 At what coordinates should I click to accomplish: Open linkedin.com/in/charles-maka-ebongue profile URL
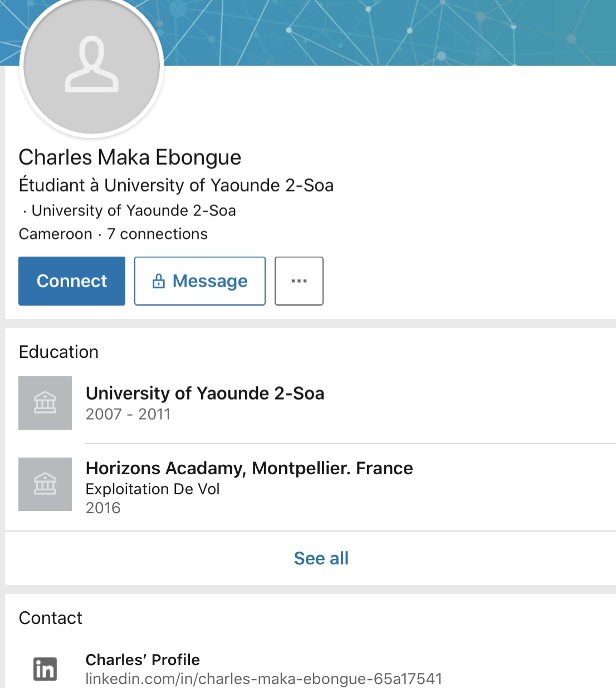pos(264,679)
